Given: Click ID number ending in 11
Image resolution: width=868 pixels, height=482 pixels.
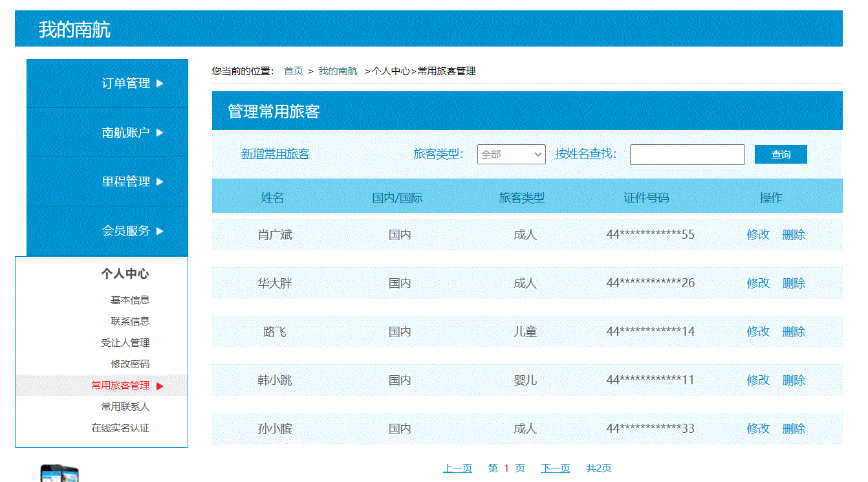Looking at the screenshot, I should 651,380.
